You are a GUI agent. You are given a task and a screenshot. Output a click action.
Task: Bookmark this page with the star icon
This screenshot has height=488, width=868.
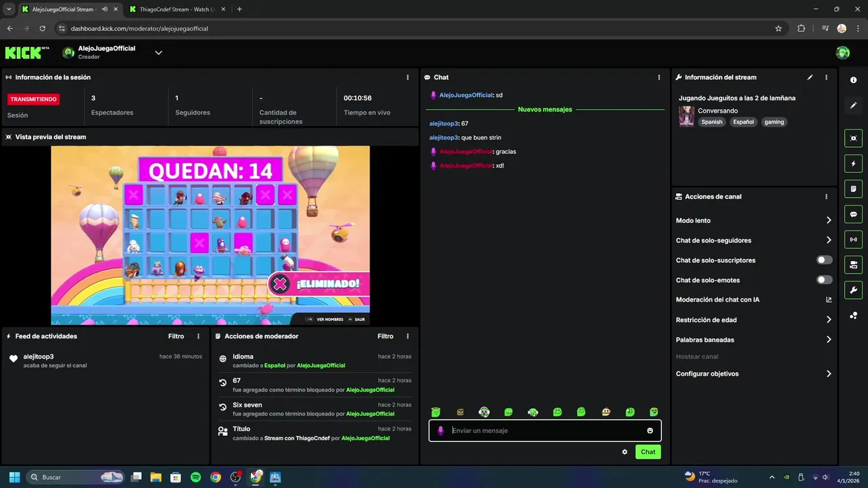pyautogui.click(x=778, y=28)
